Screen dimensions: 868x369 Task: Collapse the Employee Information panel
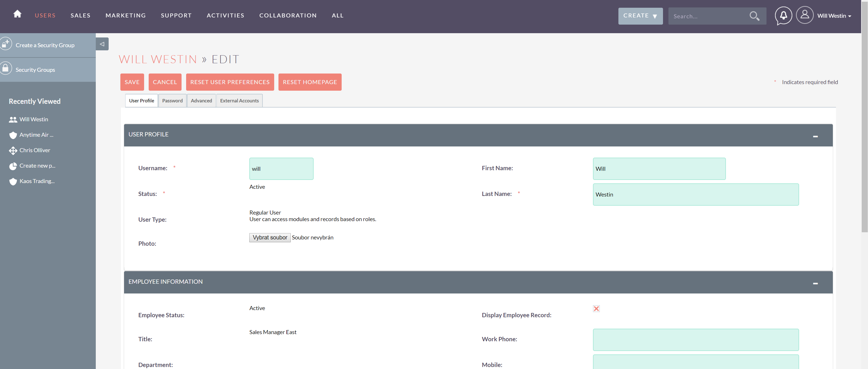815,283
